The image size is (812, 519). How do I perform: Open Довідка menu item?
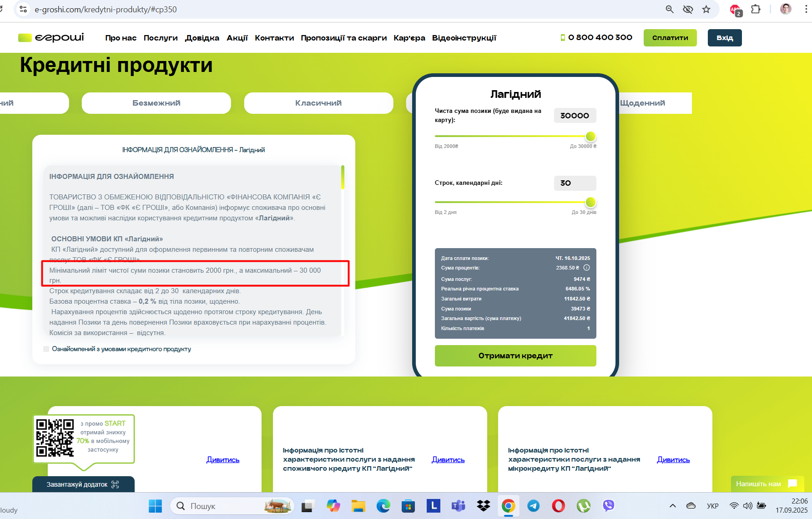click(x=202, y=38)
